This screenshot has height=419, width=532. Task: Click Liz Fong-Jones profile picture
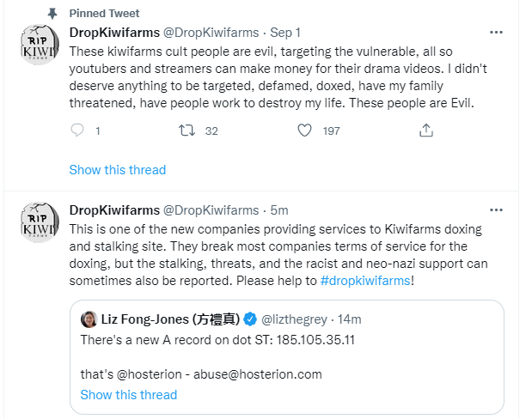[89, 319]
